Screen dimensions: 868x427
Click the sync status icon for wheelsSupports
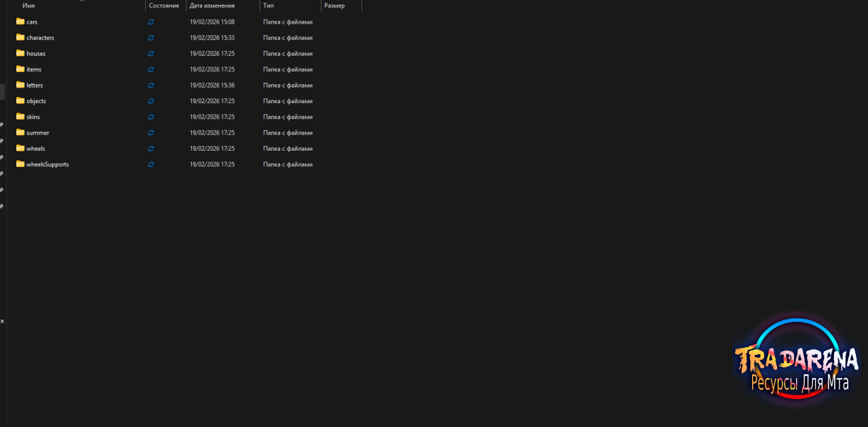point(151,164)
